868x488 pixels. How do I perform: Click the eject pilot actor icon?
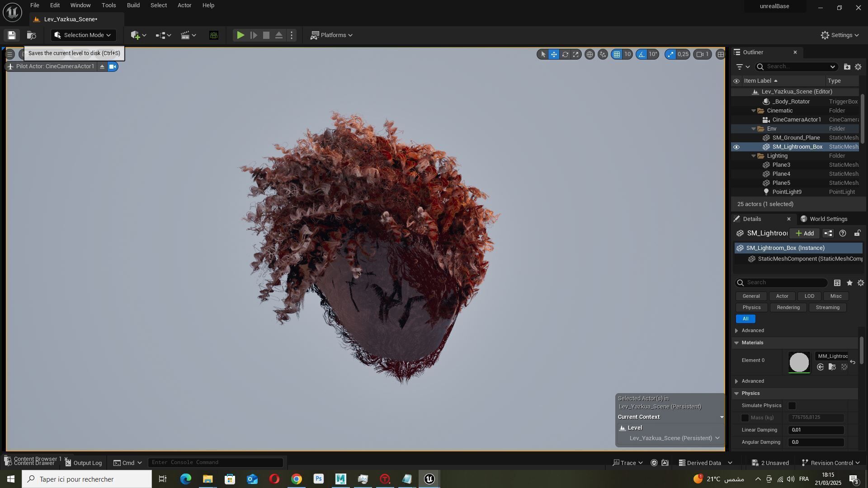click(102, 67)
